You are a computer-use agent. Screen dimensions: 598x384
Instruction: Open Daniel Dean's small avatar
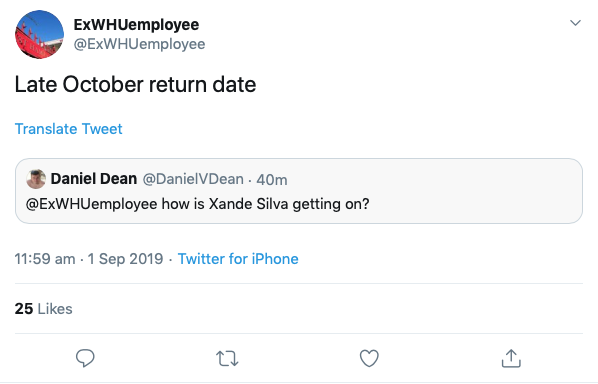pos(36,179)
